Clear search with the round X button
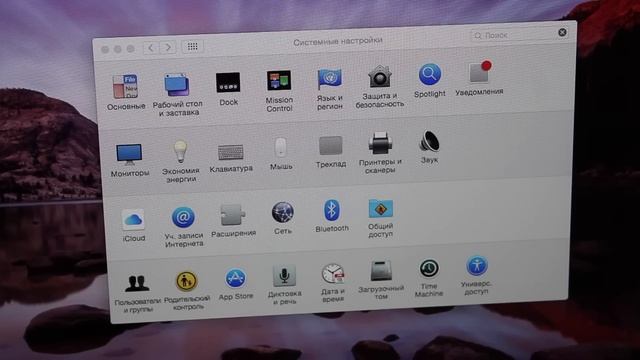 [x=562, y=33]
